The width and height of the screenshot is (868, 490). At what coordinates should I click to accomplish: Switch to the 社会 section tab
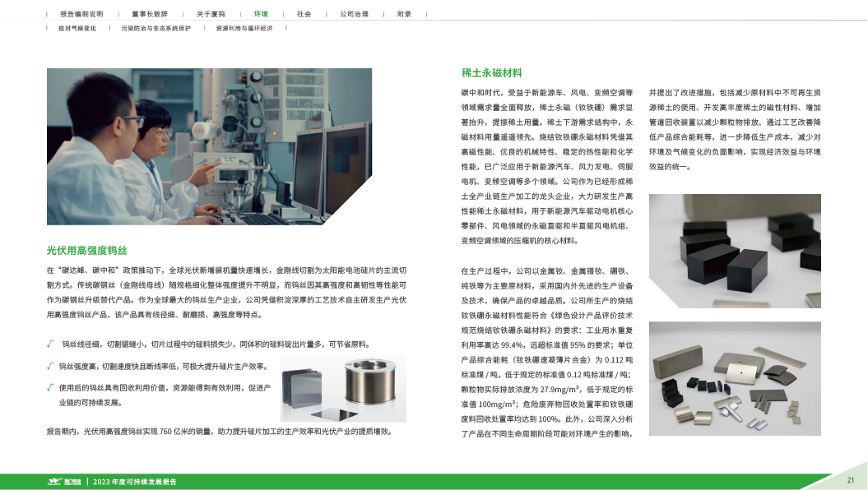pyautogui.click(x=304, y=15)
